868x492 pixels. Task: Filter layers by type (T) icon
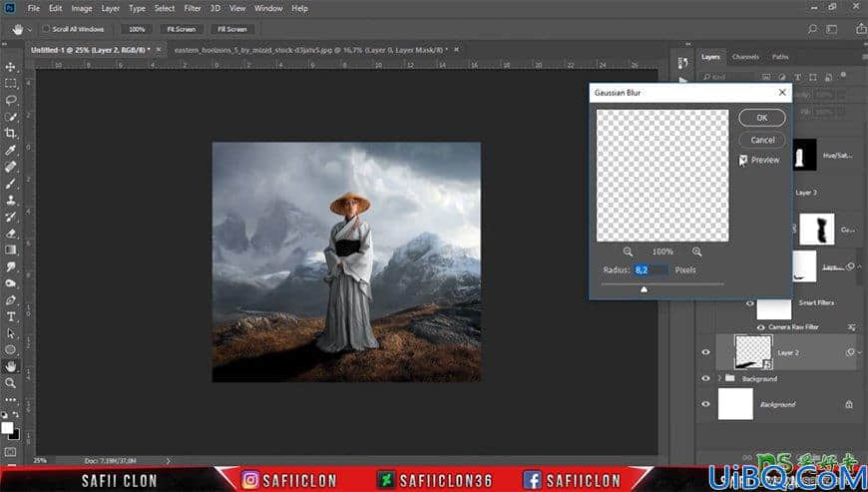pos(798,77)
